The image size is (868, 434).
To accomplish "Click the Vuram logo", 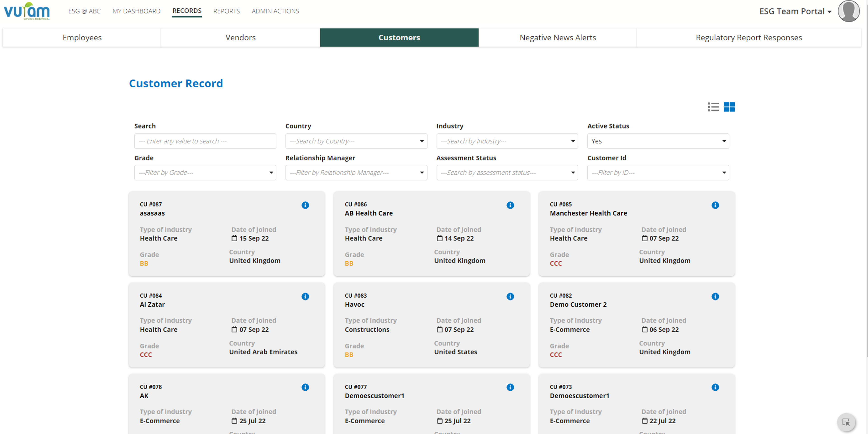I will (27, 11).
